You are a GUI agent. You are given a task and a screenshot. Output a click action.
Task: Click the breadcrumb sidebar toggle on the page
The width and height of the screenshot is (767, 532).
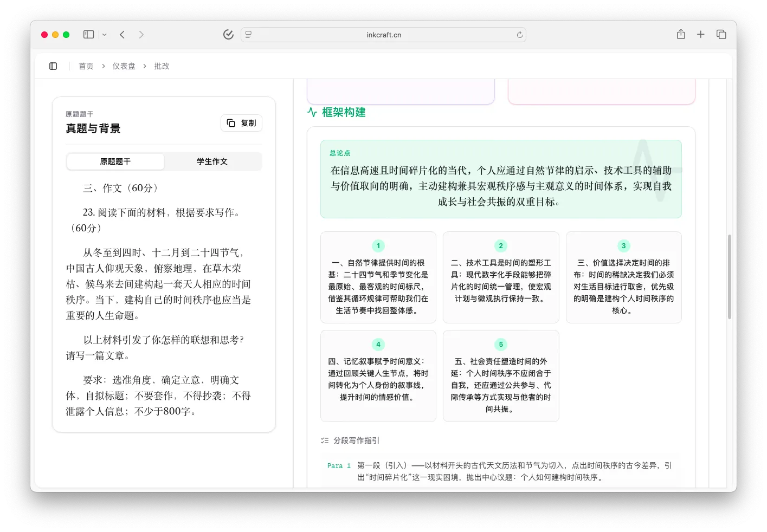click(x=53, y=66)
